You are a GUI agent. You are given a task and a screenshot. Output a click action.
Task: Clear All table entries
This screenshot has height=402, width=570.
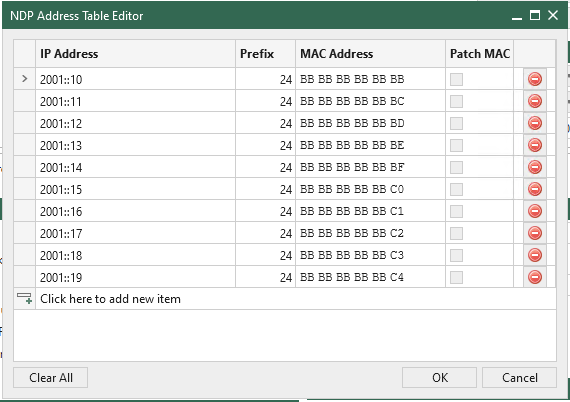[51, 378]
